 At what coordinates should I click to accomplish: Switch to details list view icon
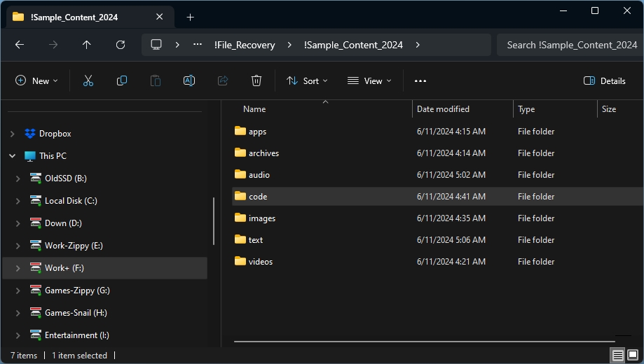point(617,356)
